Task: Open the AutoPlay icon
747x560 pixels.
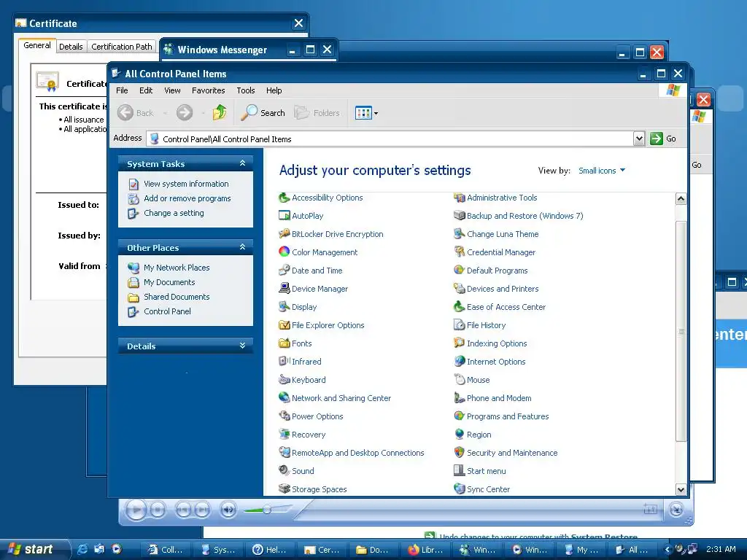Action: click(x=285, y=216)
